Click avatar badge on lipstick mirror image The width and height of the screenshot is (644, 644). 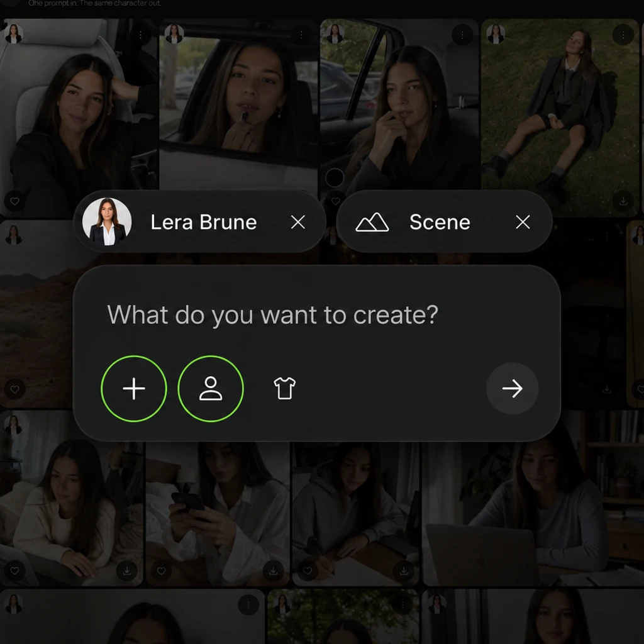click(x=174, y=34)
